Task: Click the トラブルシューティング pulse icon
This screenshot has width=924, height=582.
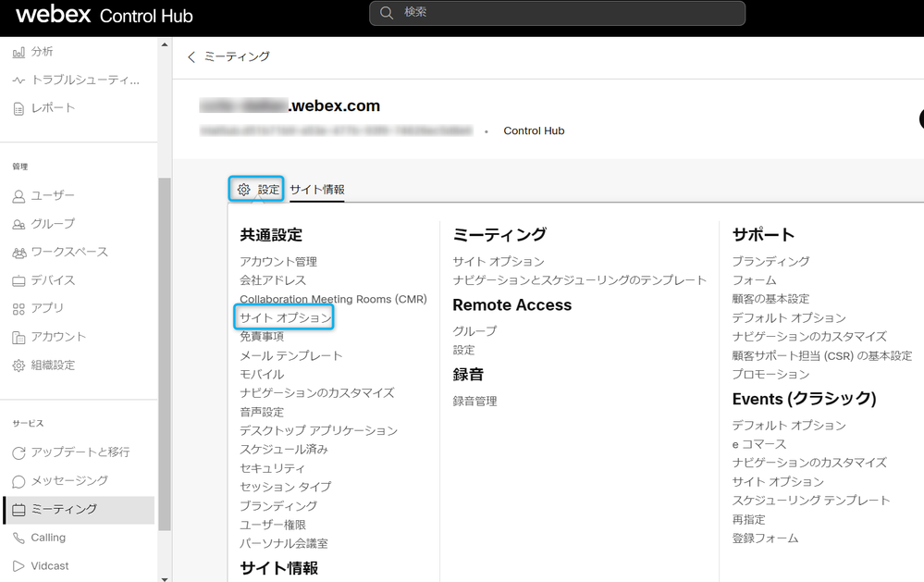Action: pos(18,80)
